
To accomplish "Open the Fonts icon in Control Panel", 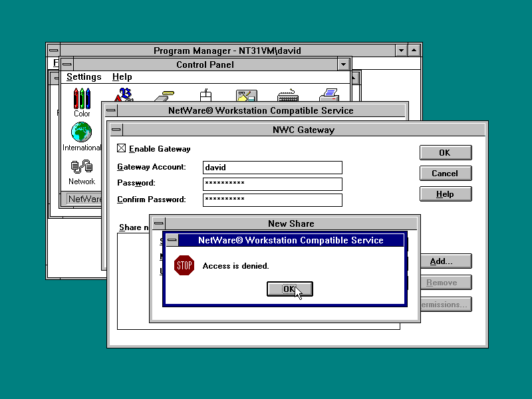I will point(124,94).
